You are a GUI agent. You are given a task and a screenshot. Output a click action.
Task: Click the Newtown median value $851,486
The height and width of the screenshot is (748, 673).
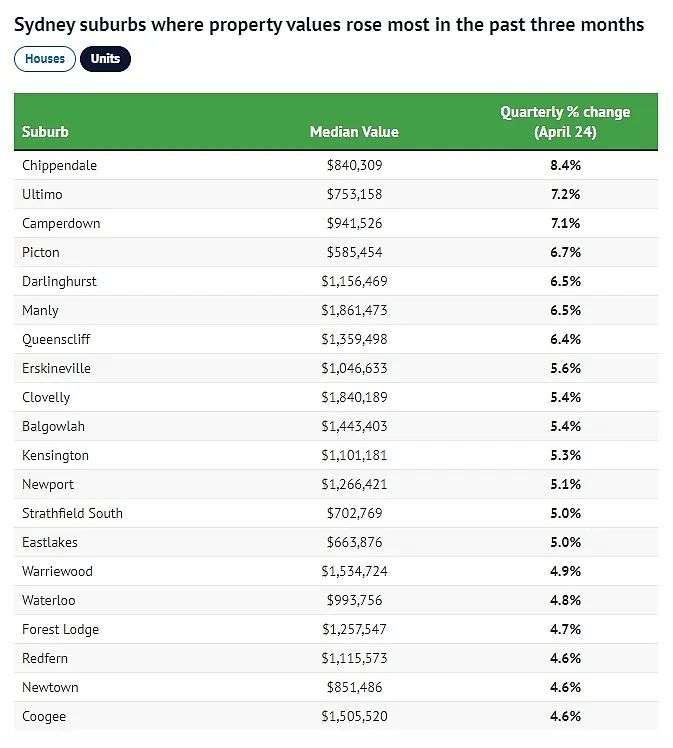tap(354, 687)
